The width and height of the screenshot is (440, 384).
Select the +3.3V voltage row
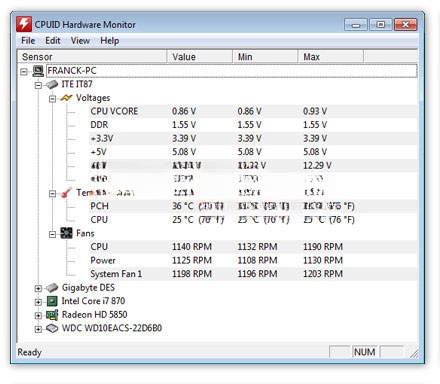coord(253,138)
